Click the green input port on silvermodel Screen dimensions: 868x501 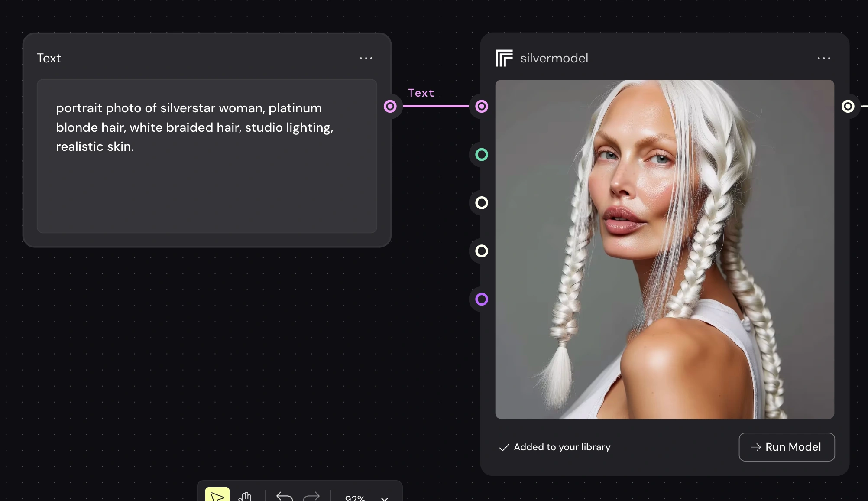482,155
